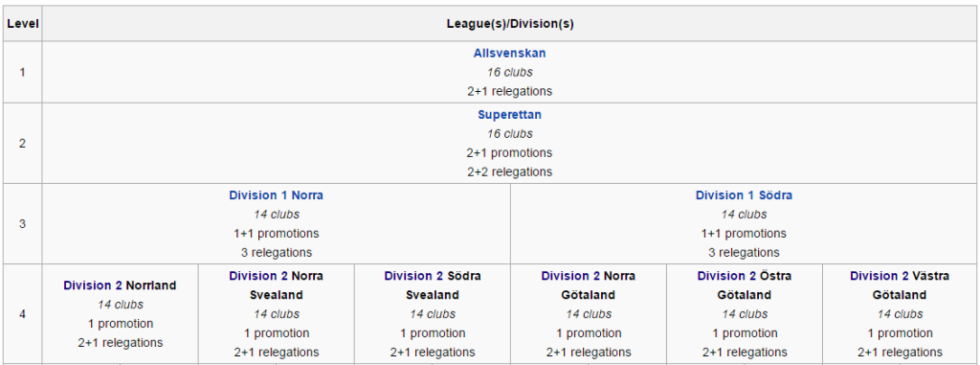Open Division 2 link for Norrland
980x365 pixels.
click(x=93, y=285)
